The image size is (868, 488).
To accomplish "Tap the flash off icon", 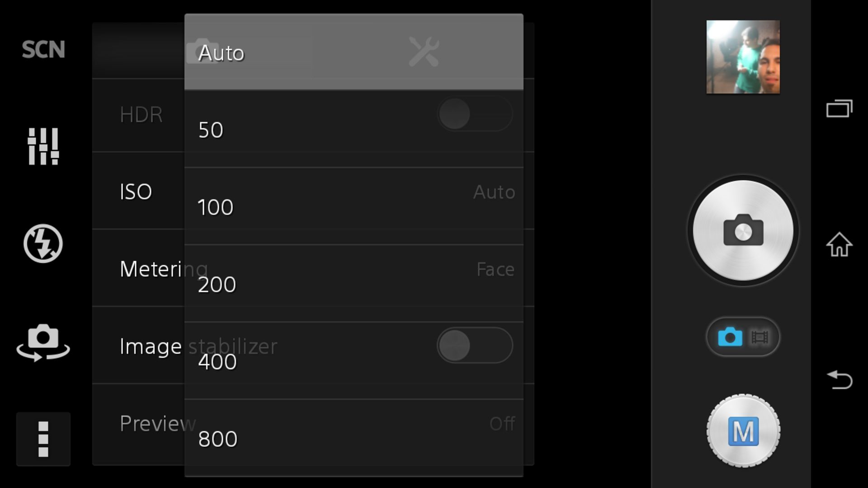I will pos(43,244).
